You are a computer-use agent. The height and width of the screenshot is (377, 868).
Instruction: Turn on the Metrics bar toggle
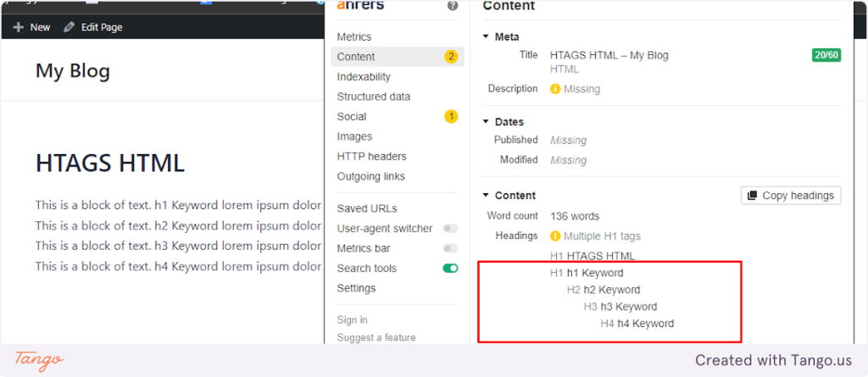[x=451, y=248]
